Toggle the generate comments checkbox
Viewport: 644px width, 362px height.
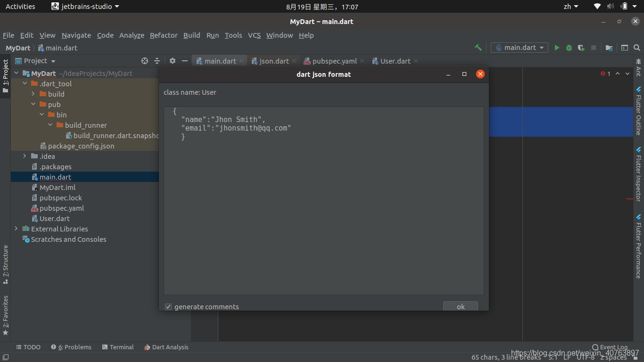tap(168, 307)
